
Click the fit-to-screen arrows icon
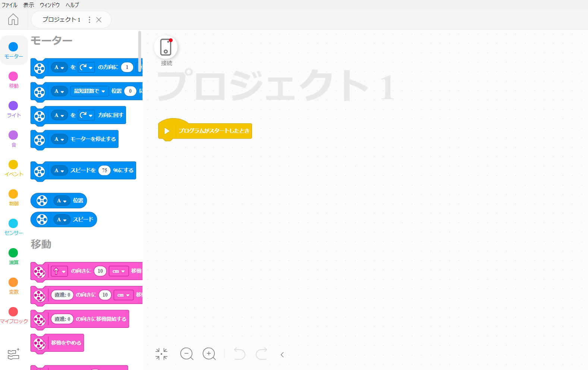(161, 354)
